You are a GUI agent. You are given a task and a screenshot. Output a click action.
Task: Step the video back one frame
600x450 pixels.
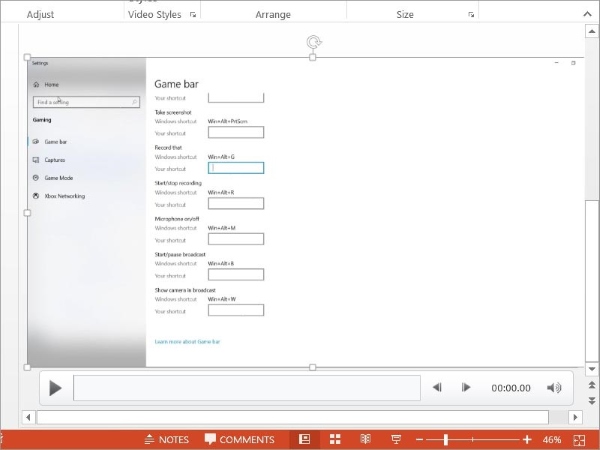pyautogui.click(x=437, y=388)
